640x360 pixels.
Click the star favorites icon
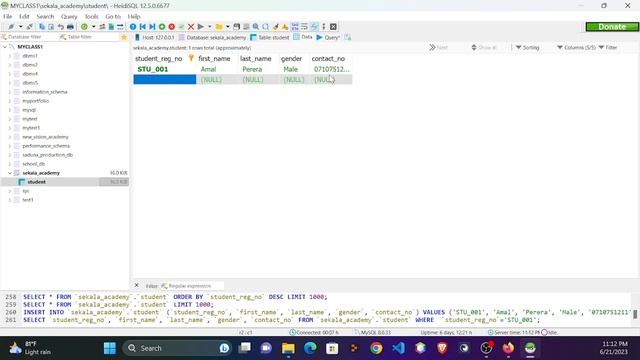point(124,37)
